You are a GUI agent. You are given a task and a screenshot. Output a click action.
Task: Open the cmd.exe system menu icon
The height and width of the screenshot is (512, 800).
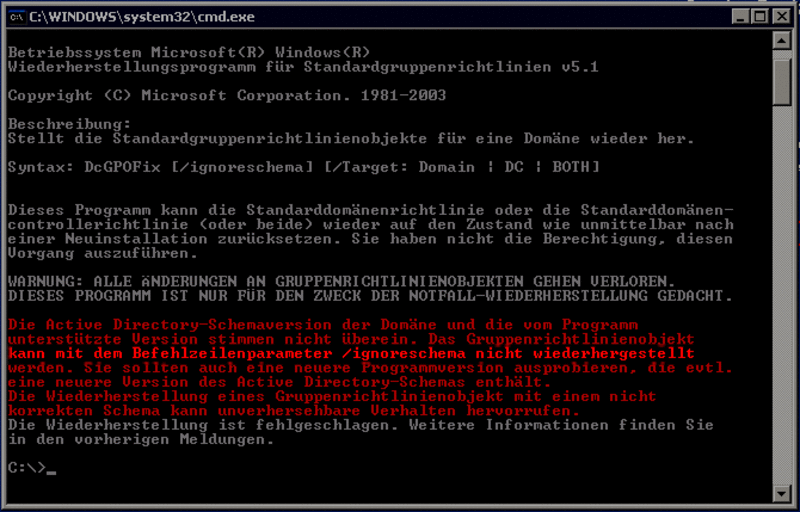click(17, 17)
